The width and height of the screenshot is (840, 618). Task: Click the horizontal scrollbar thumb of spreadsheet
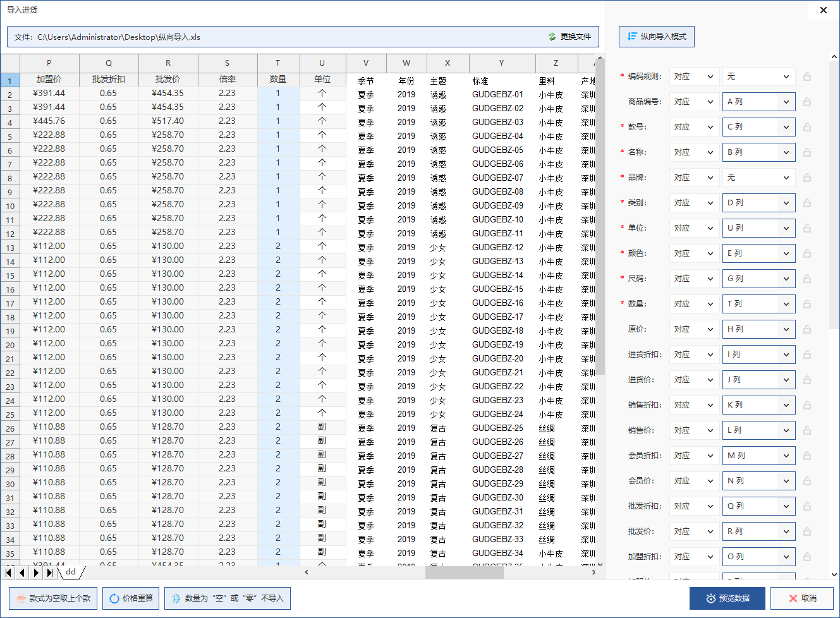click(464, 573)
